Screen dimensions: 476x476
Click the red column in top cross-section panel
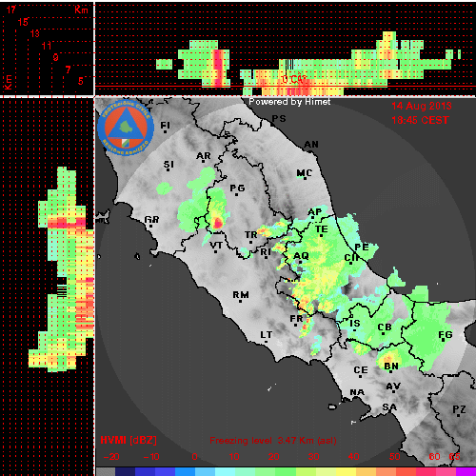(218, 68)
